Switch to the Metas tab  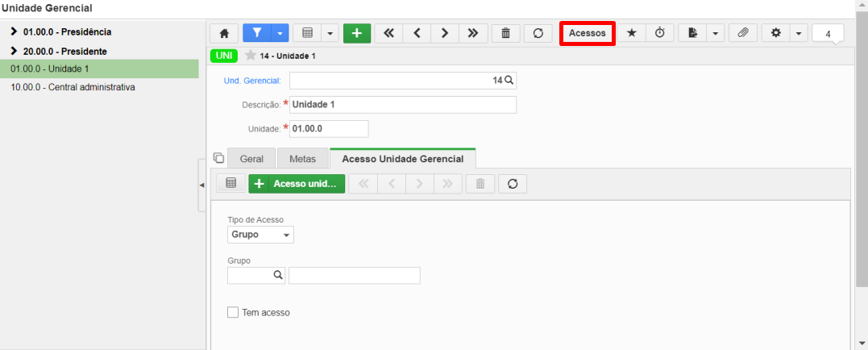pyautogui.click(x=302, y=158)
